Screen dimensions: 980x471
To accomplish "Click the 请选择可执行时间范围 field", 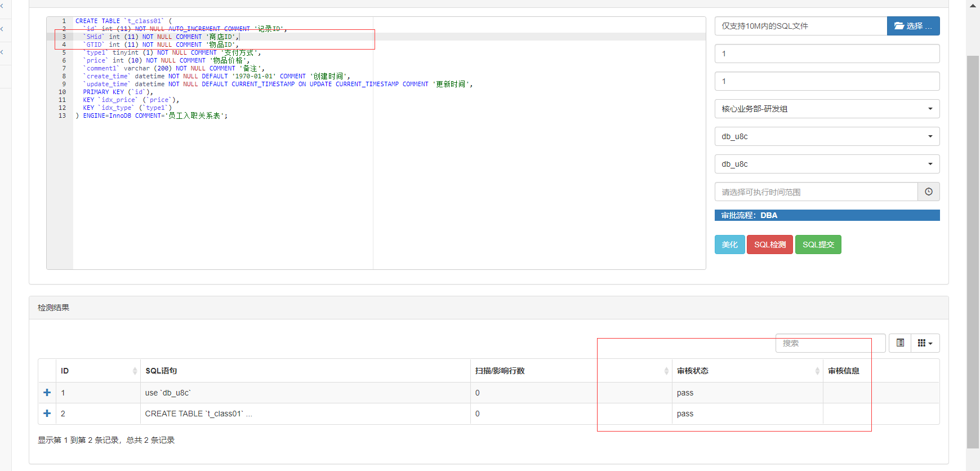I will pos(816,192).
